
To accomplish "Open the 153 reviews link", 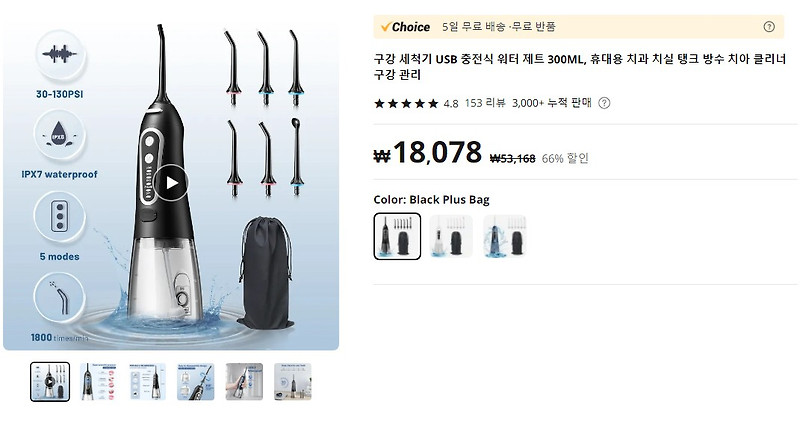I will coord(485,103).
